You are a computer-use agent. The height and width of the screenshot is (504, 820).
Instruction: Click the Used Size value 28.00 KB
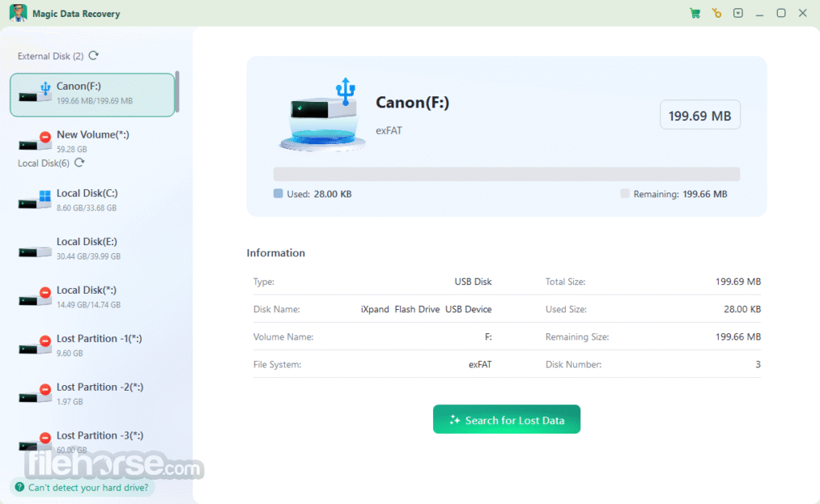point(742,309)
